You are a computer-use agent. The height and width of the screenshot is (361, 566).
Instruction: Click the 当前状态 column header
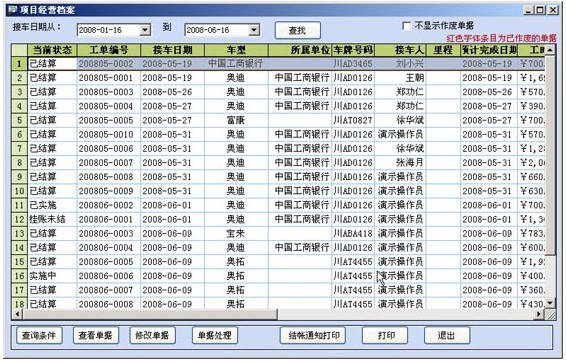(x=52, y=50)
